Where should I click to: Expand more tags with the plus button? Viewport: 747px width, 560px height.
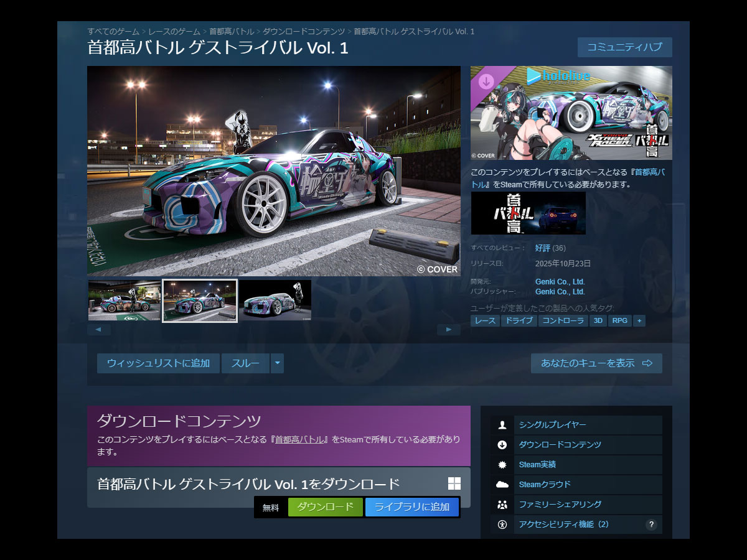(639, 320)
